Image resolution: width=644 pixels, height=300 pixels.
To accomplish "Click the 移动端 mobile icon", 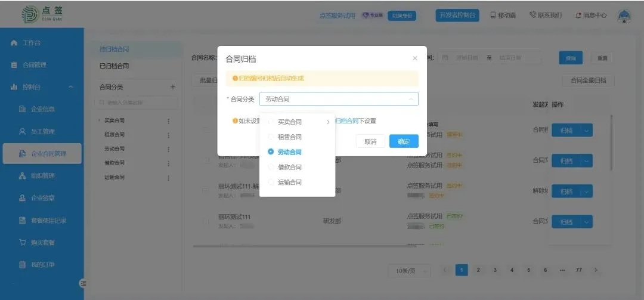I will tap(493, 16).
